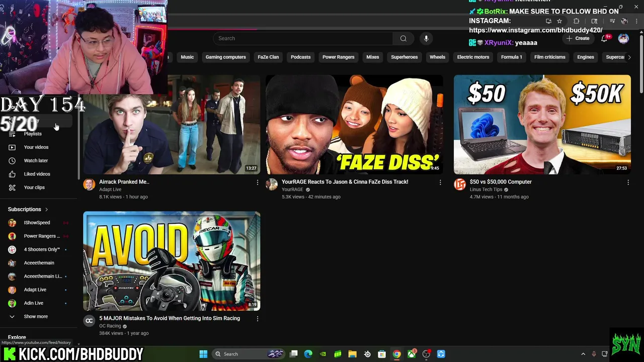644x362 pixels.
Task: Select the Power Rangers chip
Action: (x=338, y=57)
